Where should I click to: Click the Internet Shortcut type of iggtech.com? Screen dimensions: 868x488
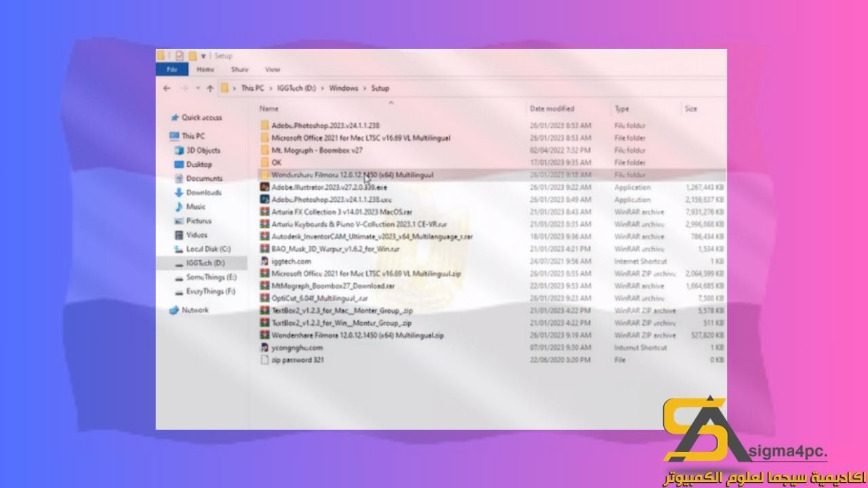pyautogui.click(x=641, y=261)
